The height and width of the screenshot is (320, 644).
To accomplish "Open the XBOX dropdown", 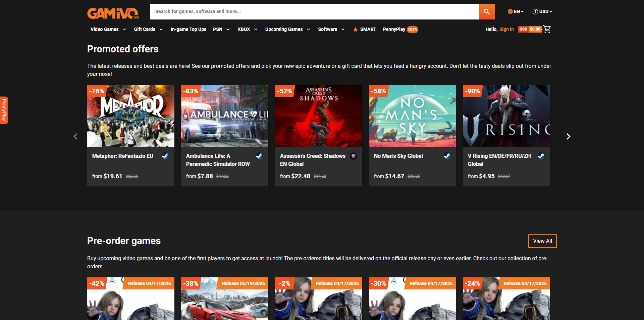I will 248,30.
